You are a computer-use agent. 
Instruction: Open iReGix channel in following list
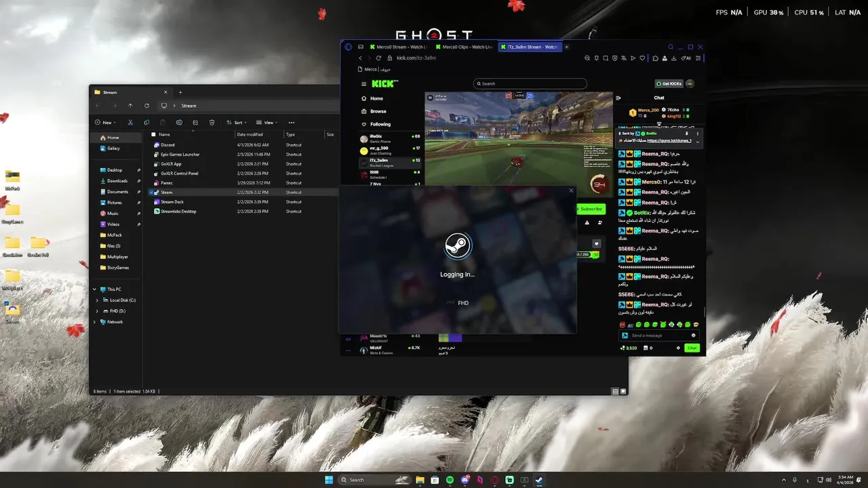click(391, 138)
